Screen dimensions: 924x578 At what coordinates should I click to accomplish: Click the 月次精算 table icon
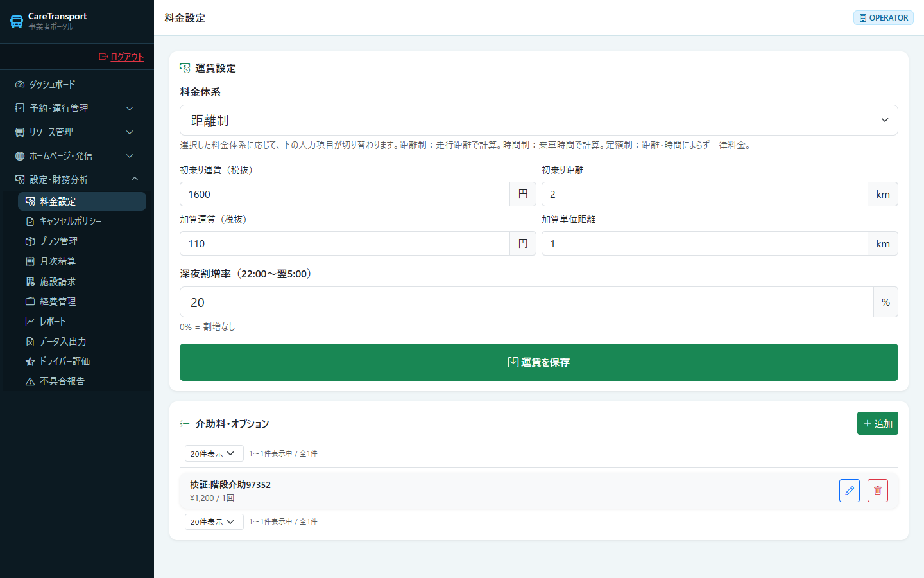pos(30,261)
